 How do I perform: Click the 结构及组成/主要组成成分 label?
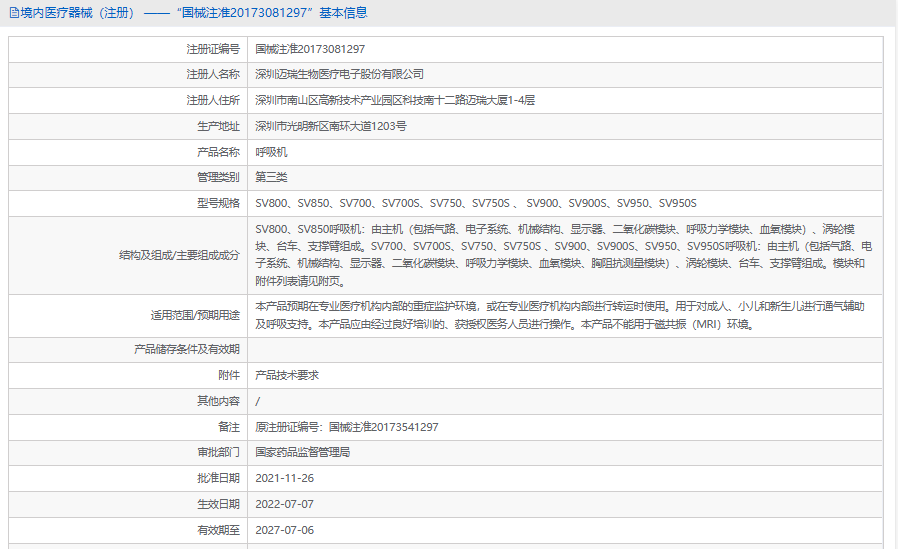pyautogui.click(x=179, y=255)
